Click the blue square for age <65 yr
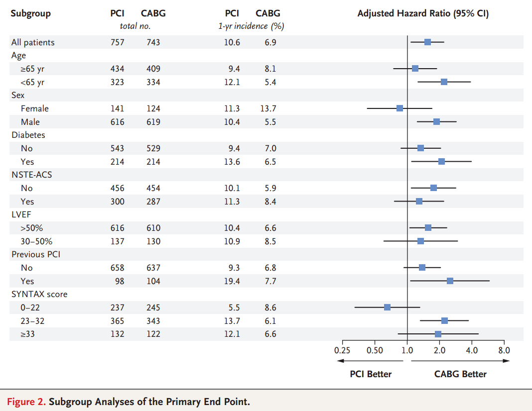 pyautogui.click(x=444, y=82)
